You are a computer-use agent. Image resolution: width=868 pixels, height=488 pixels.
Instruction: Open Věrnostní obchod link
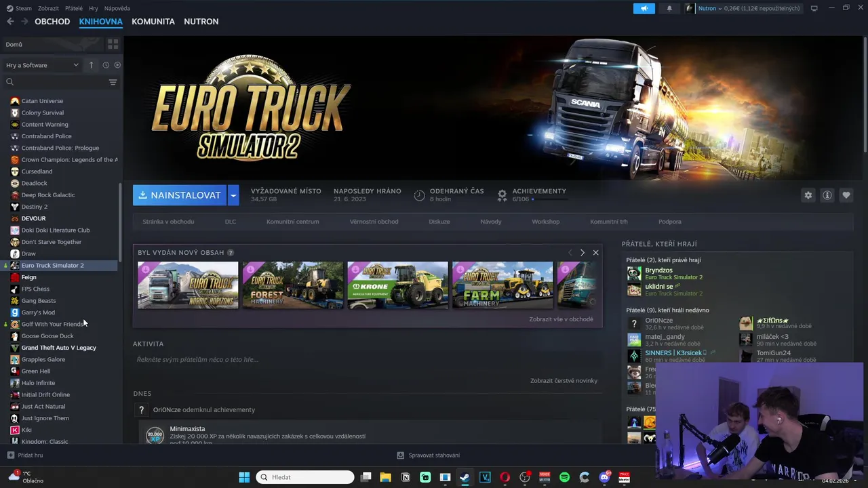pyautogui.click(x=374, y=222)
